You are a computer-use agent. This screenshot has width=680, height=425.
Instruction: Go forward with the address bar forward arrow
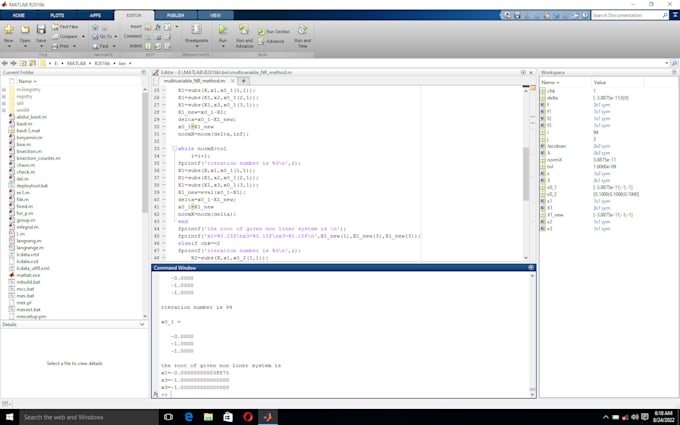click(13, 63)
